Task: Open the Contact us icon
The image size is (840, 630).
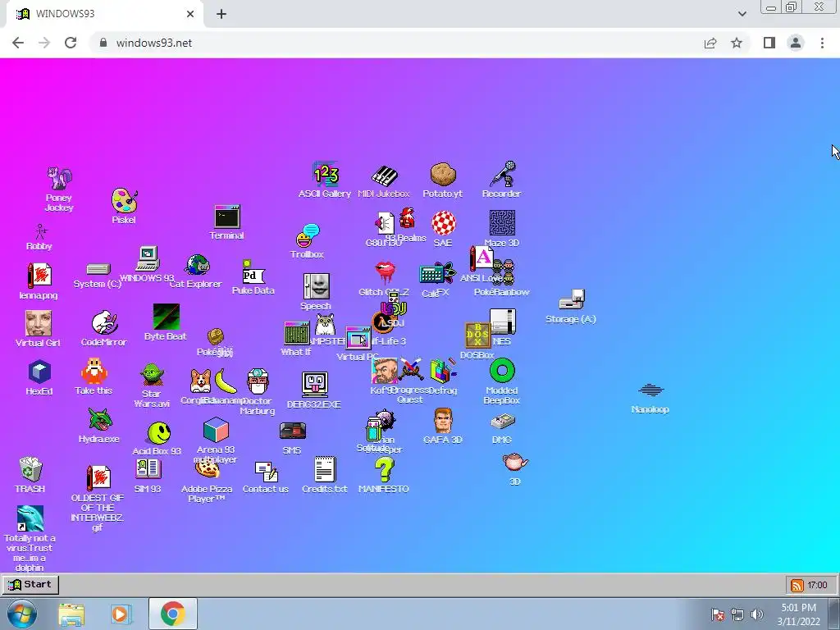Action: (x=267, y=472)
